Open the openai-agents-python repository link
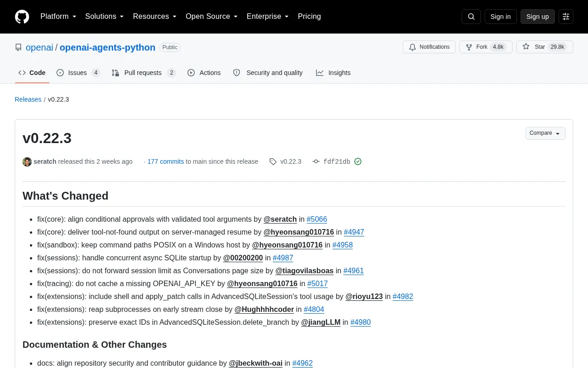 107,47
